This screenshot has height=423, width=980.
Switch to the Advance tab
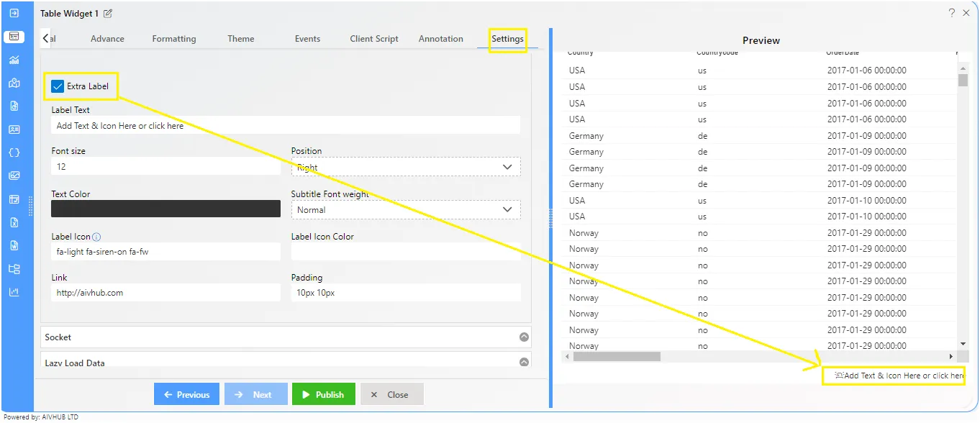tap(107, 39)
